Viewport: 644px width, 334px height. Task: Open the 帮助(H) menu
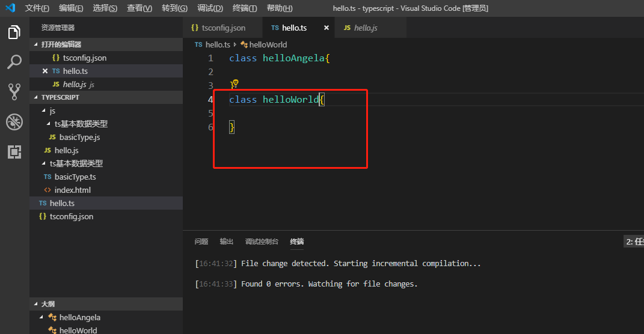(x=280, y=8)
